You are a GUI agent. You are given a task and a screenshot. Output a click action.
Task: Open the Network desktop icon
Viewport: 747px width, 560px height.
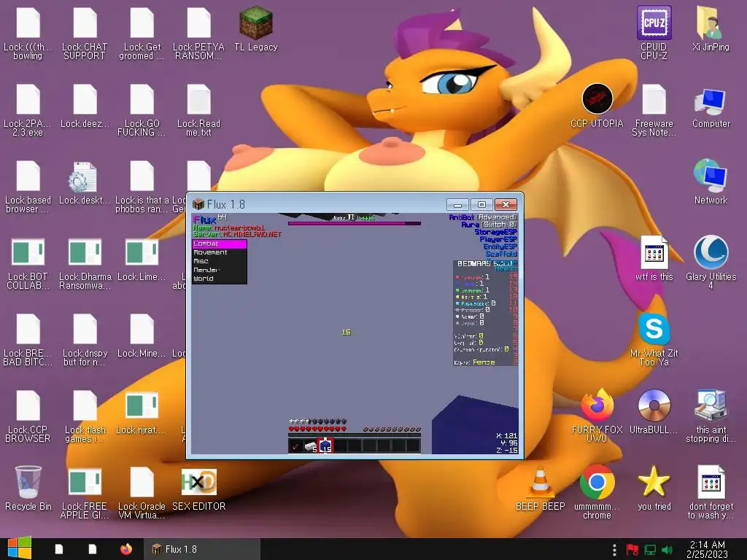[711, 182]
